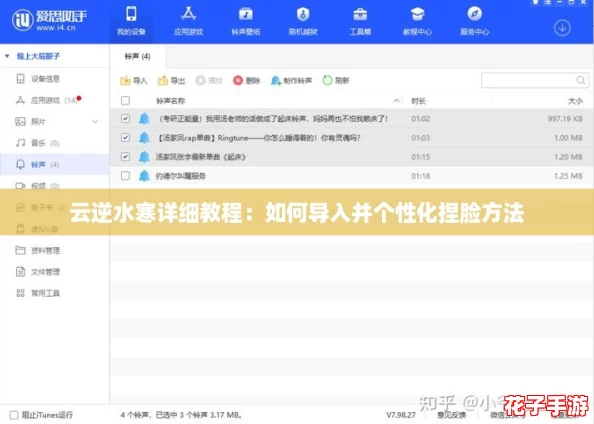This screenshot has width=594, height=424.
Task: Open the download manager arrow icon
Action: 562,28
